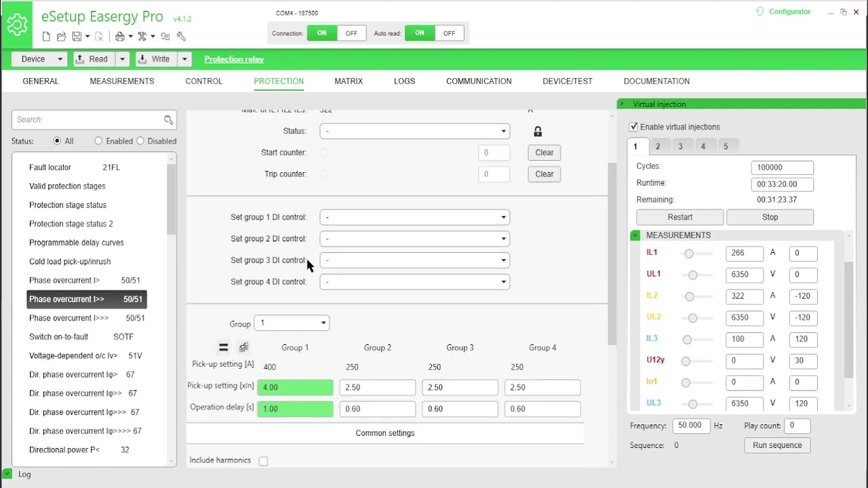The image size is (868, 488).
Task: Select the Disabled status radio button
Action: pos(140,141)
